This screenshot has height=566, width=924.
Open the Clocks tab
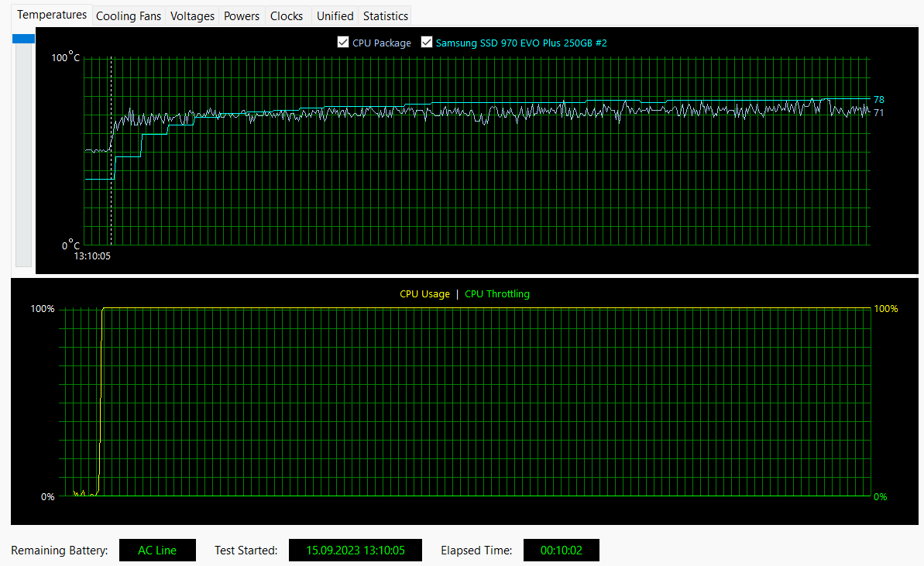pos(287,16)
